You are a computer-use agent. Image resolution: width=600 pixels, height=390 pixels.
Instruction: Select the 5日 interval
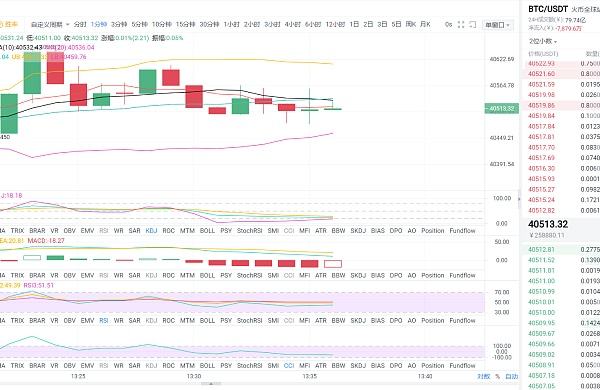396,24
